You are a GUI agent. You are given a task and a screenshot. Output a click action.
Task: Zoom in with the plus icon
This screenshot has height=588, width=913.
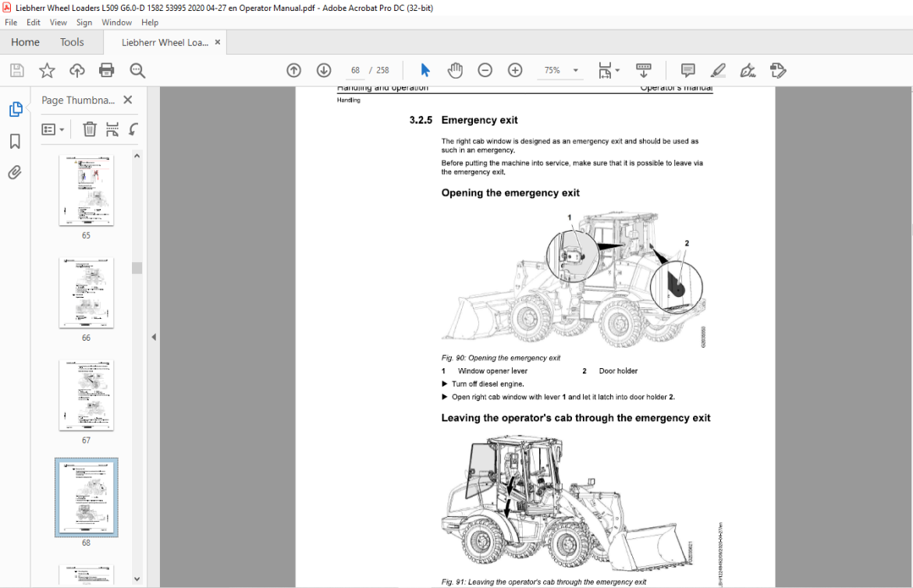[515, 70]
